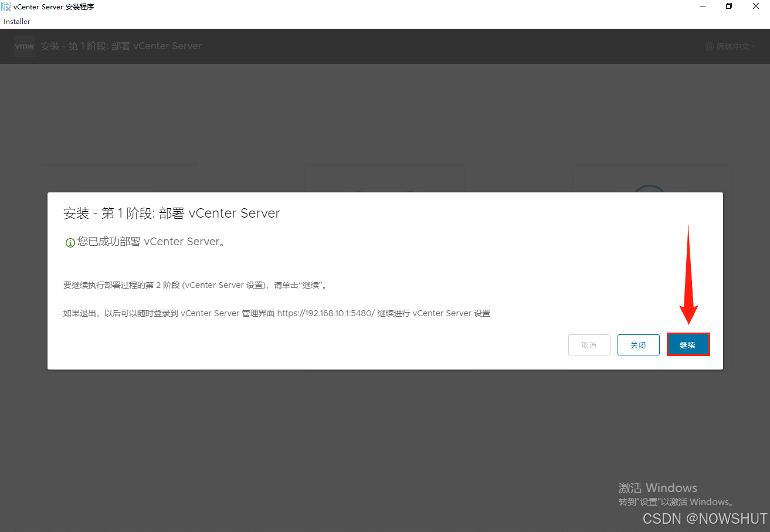This screenshot has height=532, width=770.
Task: Click the globe icon beside 简体中文
Action: point(710,46)
